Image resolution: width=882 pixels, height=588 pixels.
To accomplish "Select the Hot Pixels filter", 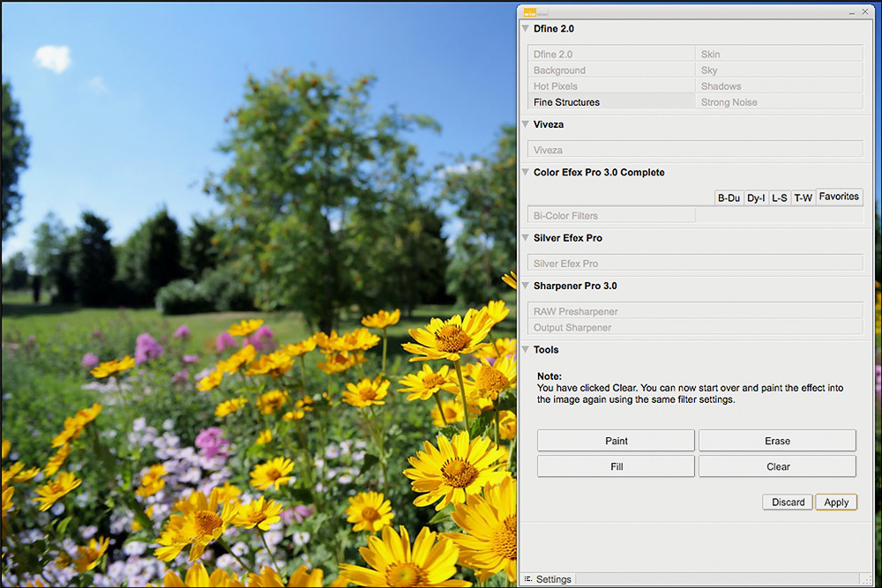I will click(x=611, y=86).
